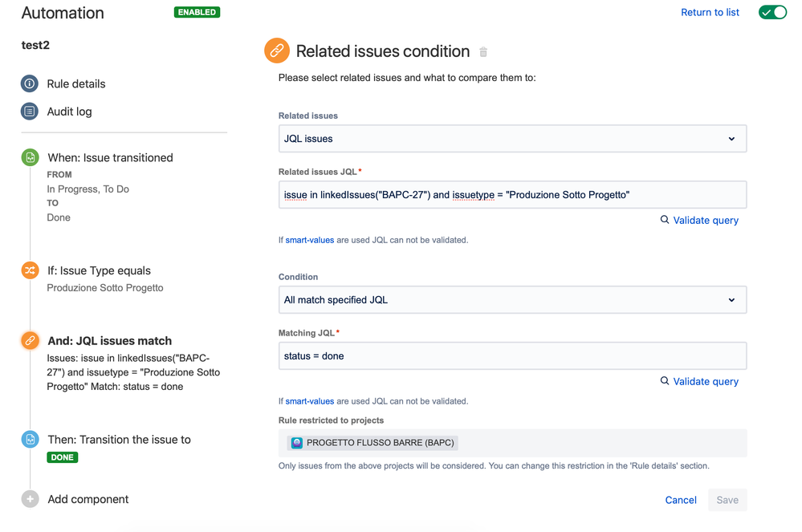Expand the Condition dropdown showing All match specified JQL
The width and height of the screenshot is (802, 532).
click(512, 300)
